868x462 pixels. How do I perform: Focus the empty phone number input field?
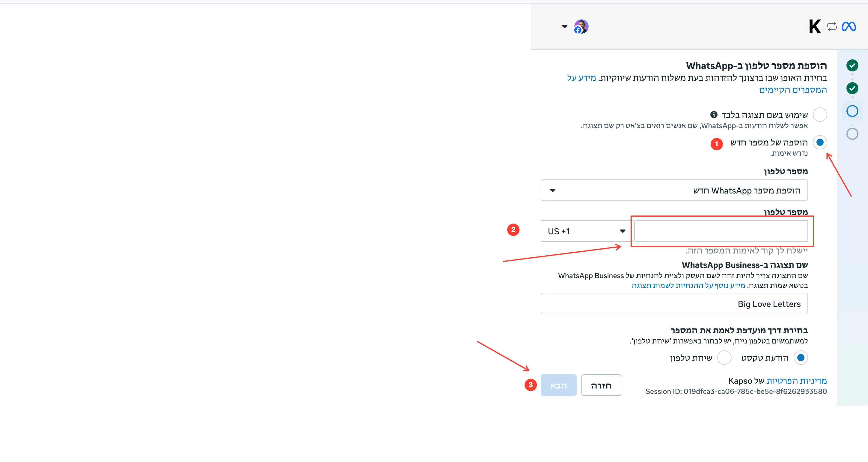click(721, 231)
